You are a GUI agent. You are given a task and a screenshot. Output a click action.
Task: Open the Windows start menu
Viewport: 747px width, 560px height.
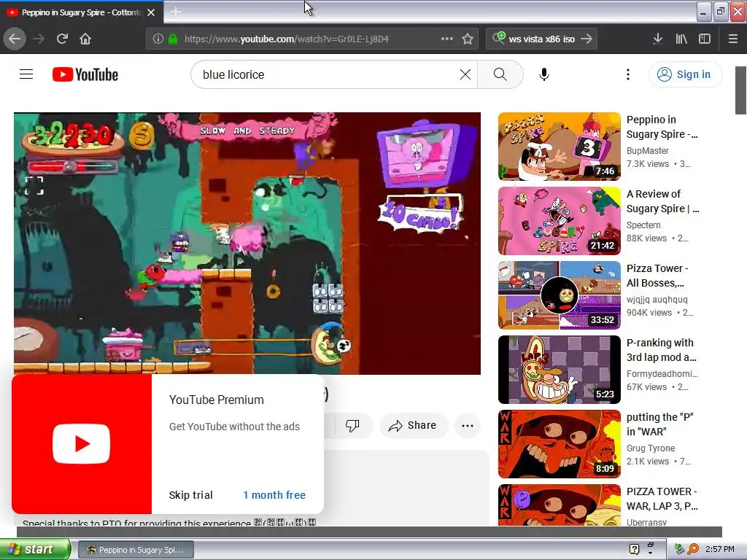pos(35,549)
